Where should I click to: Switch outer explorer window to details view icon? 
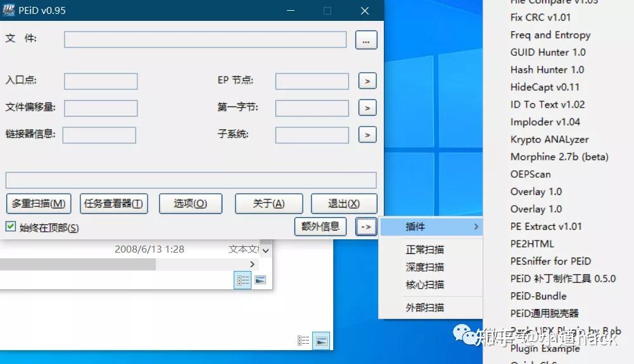[303, 341]
